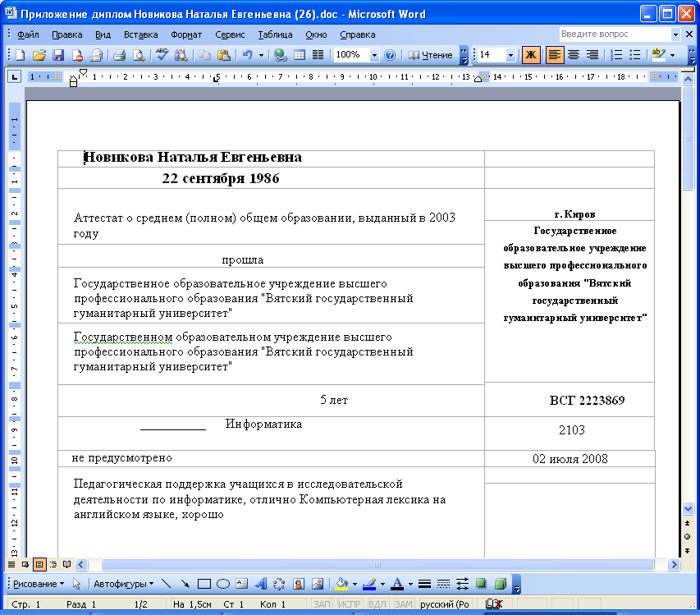
Task: Apply a shadow style to the shape
Action: [x=481, y=584]
